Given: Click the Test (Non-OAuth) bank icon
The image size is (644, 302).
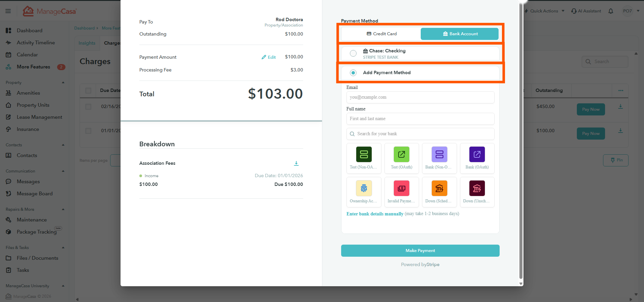Looking at the screenshot, I should click(364, 155).
